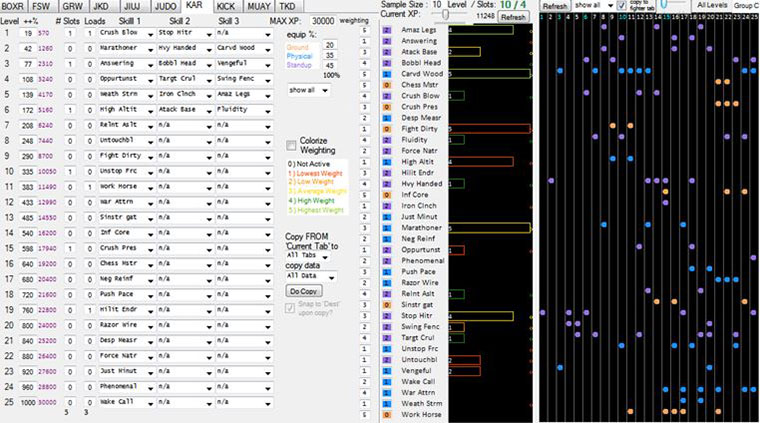760x423 pixels.
Task: Enable the Colorize Weighting checkbox
Action: pos(291,145)
